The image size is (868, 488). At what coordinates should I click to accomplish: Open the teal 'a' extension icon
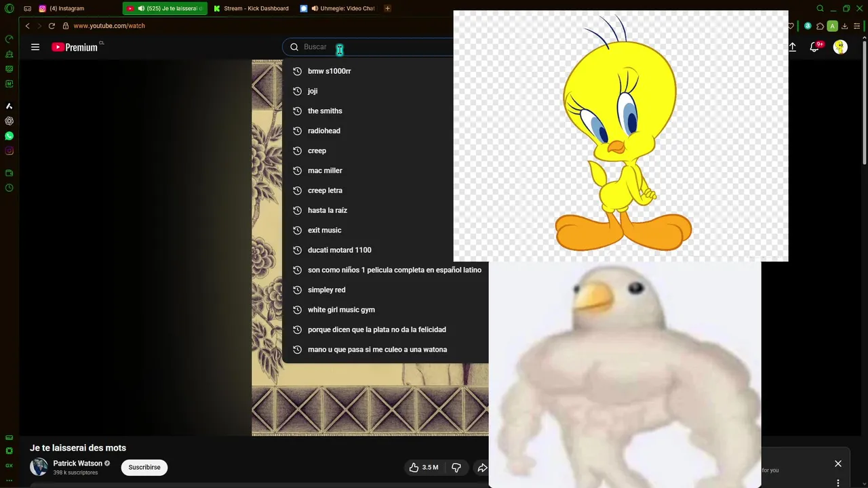(808, 26)
